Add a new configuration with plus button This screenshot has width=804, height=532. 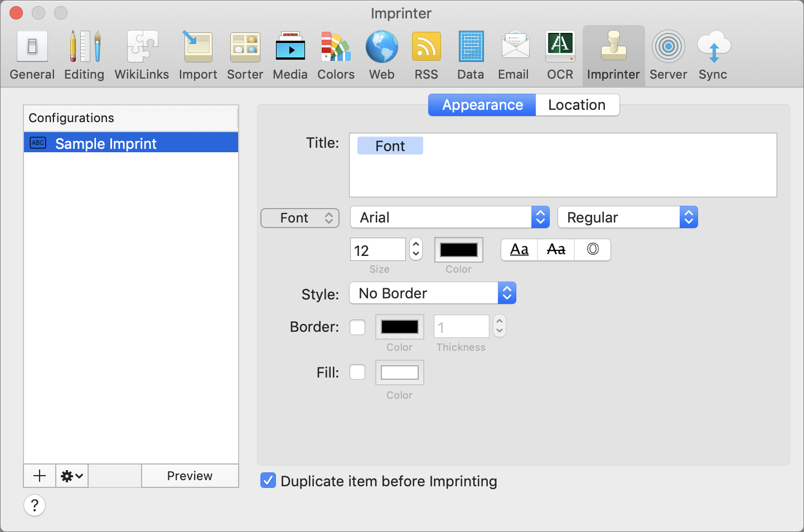[40, 476]
